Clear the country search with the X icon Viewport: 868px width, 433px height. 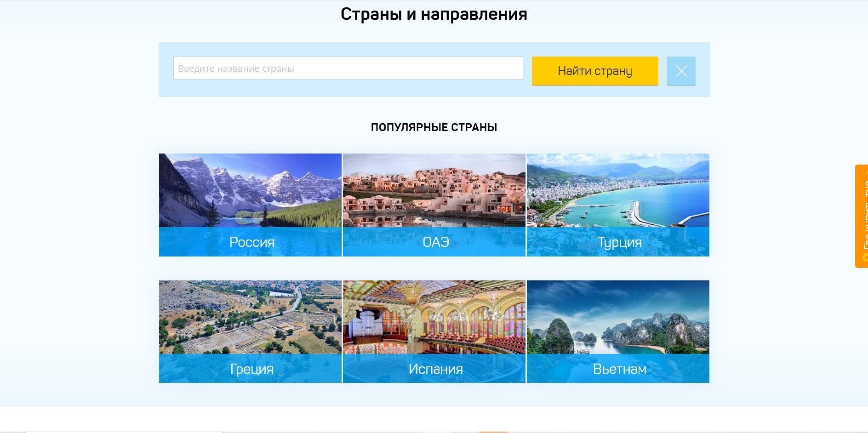[681, 71]
